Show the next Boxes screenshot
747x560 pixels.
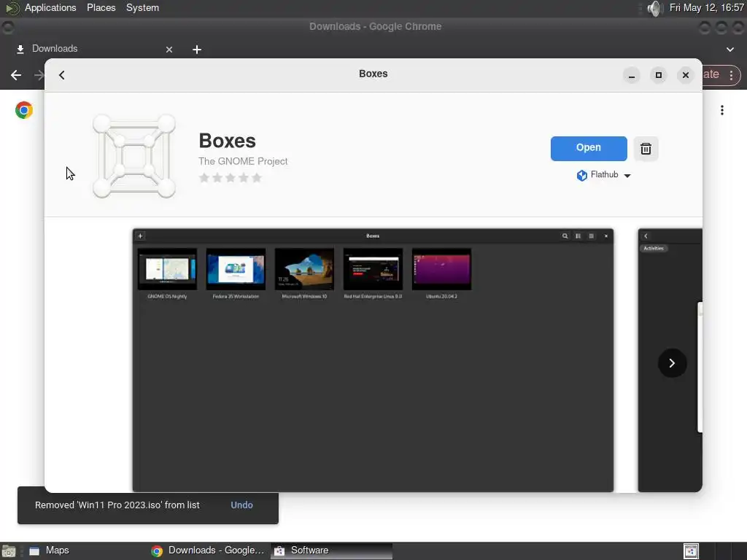click(x=672, y=363)
